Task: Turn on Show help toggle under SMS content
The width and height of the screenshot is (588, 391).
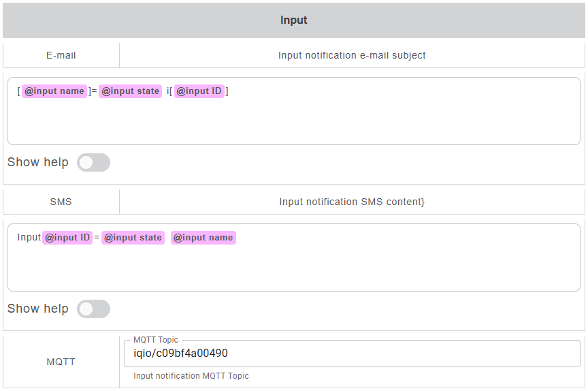Action: pyautogui.click(x=93, y=309)
